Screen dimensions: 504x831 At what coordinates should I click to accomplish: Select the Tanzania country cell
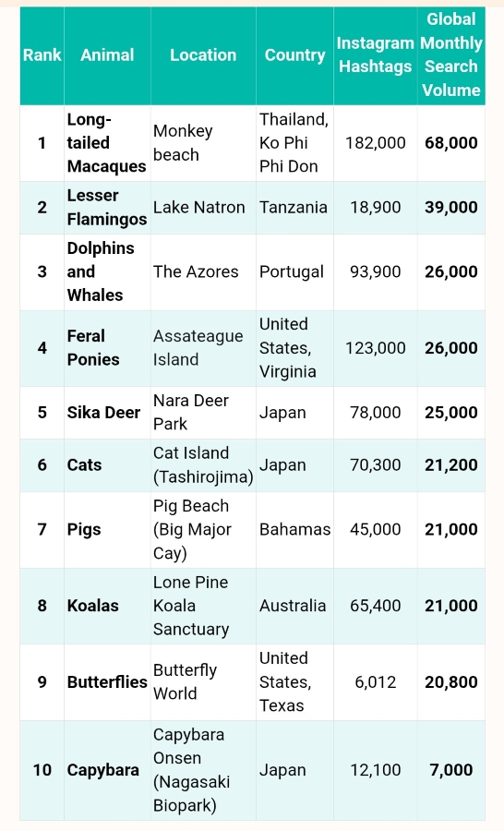pyautogui.click(x=294, y=208)
